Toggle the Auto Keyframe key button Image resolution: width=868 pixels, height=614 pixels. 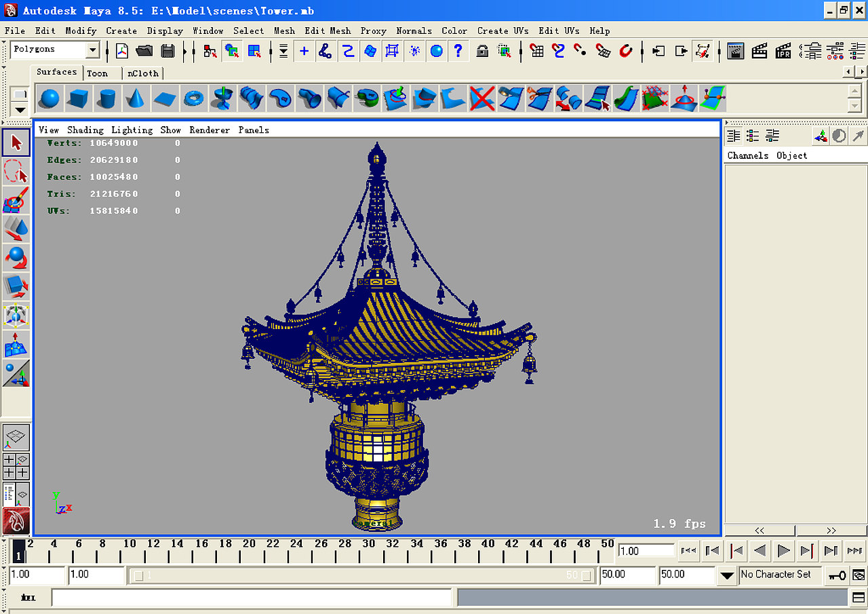836,575
